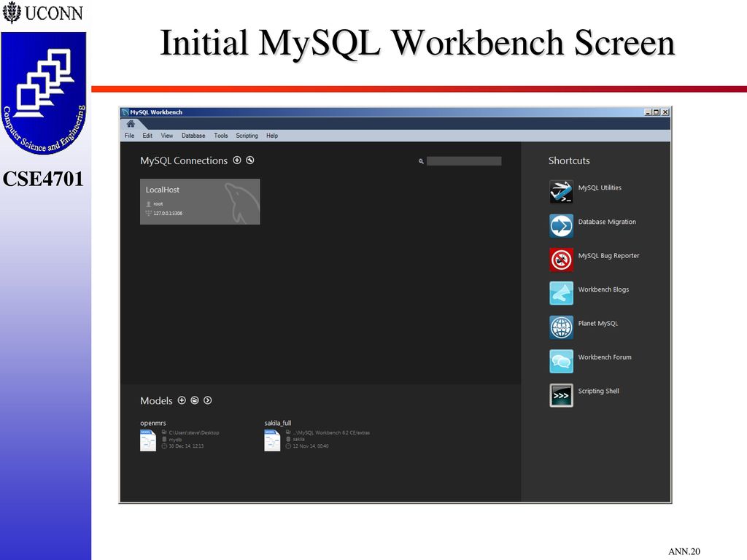Click the Workbench Forum chat icon
The width and height of the screenshot is (747, 560).
tap(561, 361)
